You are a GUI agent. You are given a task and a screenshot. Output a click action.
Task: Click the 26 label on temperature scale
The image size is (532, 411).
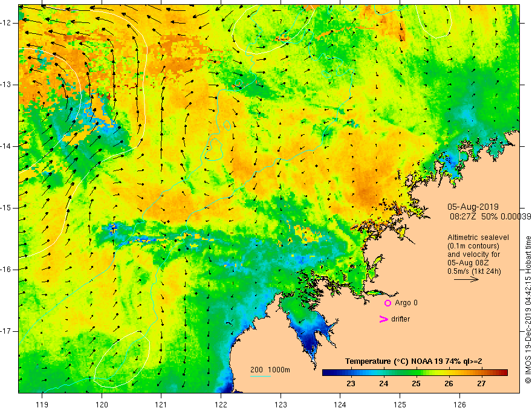coord(449,384)
